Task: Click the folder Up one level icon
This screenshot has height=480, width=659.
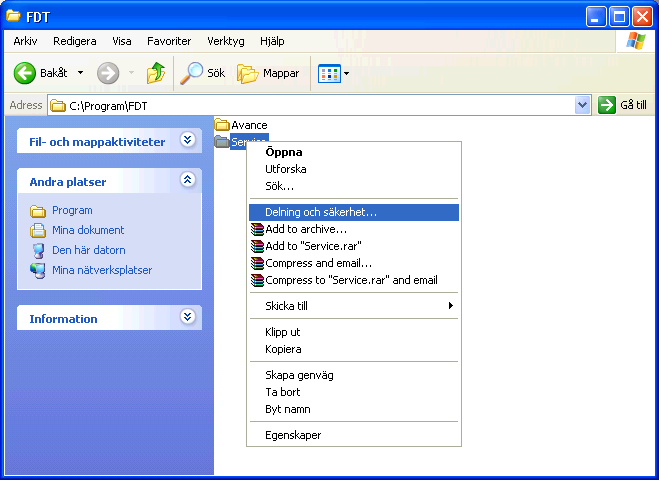Action: point(156,73)
